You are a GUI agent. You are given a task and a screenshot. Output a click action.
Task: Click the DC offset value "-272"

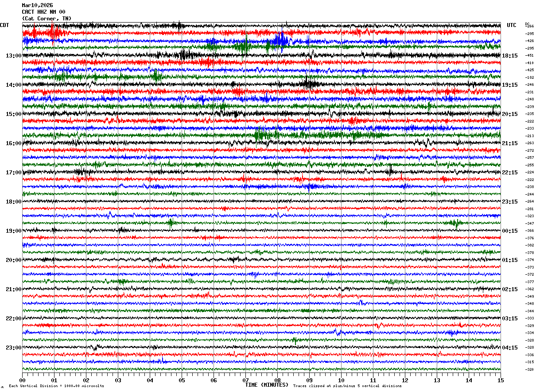[529, 150]
